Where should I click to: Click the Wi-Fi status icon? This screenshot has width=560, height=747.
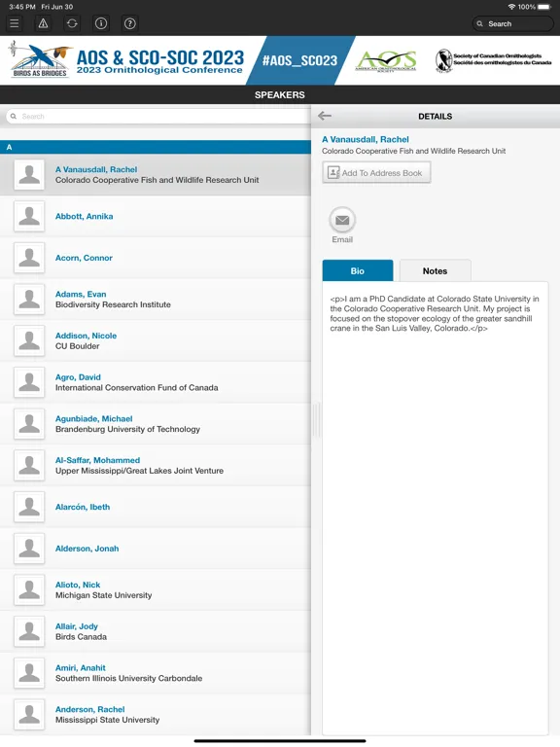511,7
